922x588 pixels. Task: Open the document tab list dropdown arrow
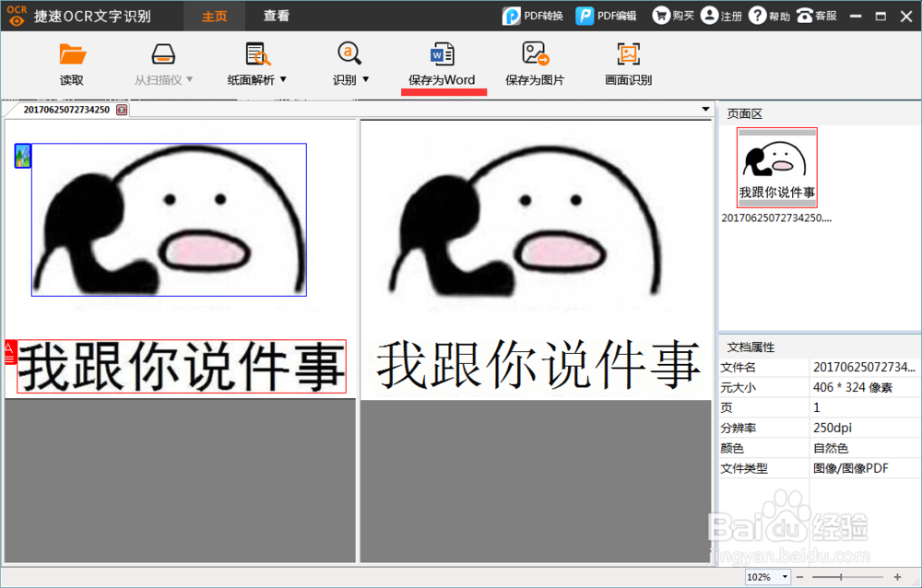705,110
